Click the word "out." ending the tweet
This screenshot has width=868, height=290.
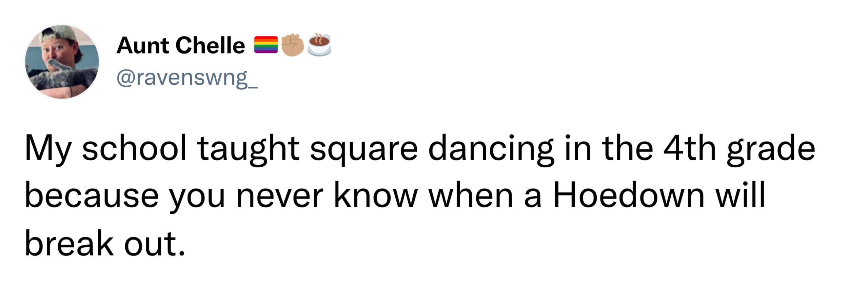155,245
